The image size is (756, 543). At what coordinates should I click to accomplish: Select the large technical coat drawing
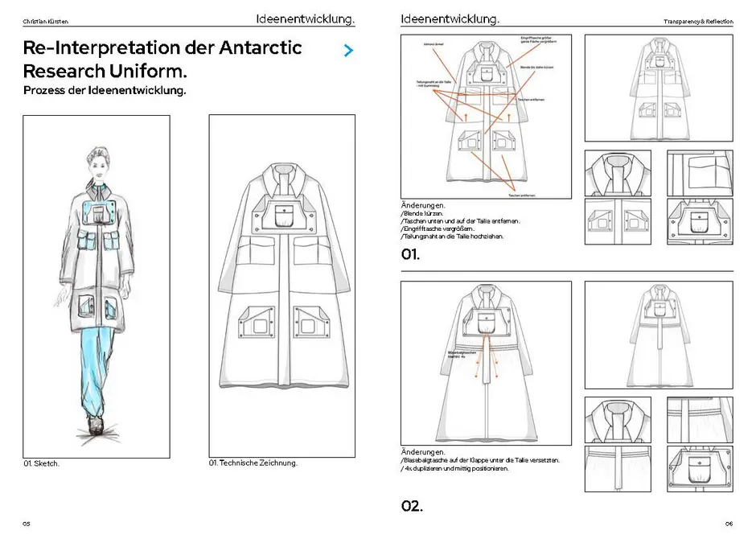pos(281,286)
